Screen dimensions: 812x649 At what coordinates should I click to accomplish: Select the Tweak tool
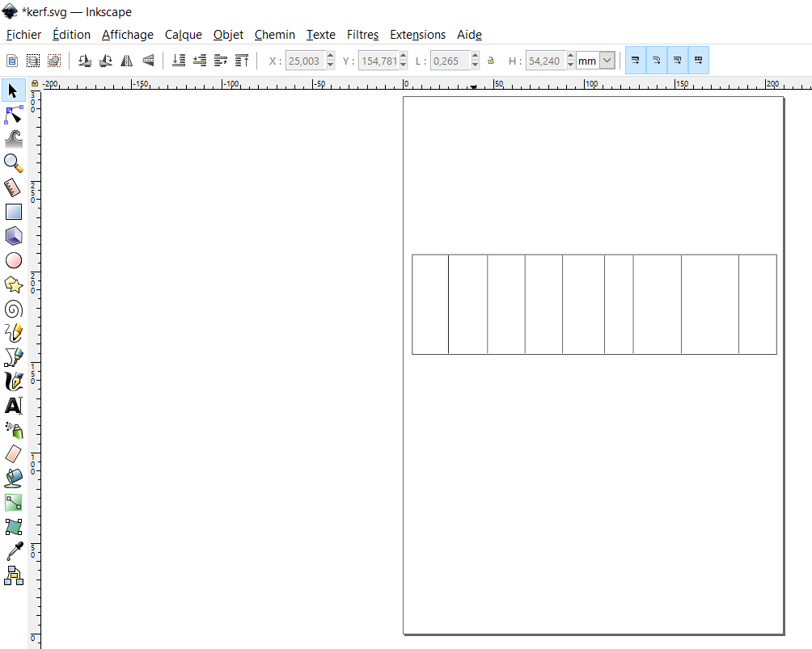point(14,139)
